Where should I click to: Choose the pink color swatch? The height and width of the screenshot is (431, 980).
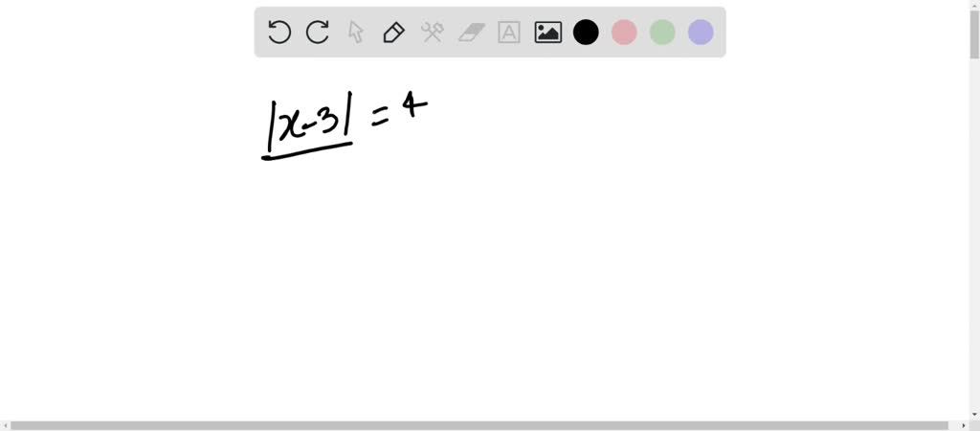[624, 32]
